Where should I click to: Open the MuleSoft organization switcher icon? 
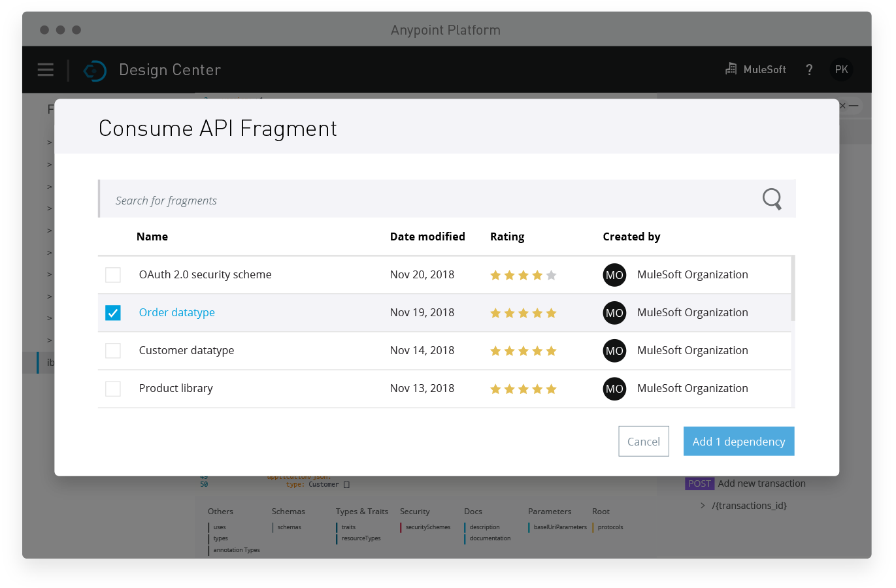(x=730, y=69)
